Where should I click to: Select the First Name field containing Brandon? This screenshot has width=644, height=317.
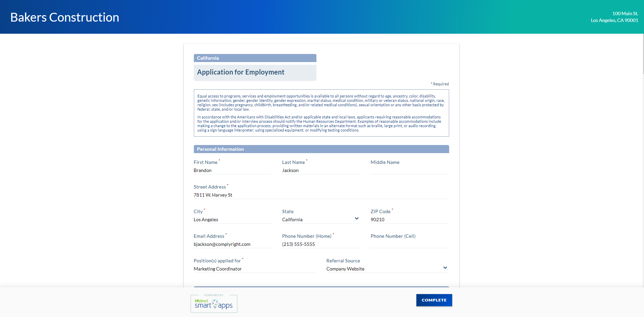click(232, 170)
